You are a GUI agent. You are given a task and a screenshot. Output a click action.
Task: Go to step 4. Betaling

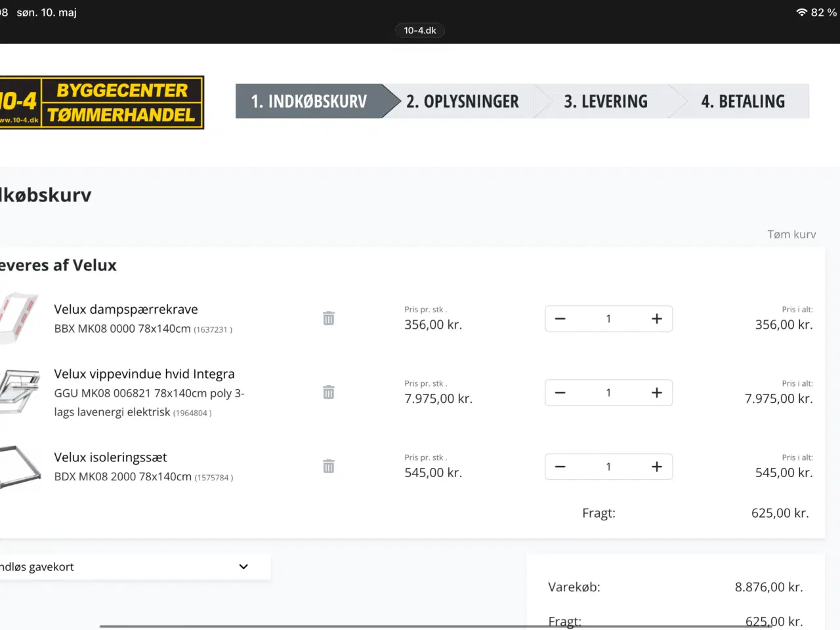743,101
